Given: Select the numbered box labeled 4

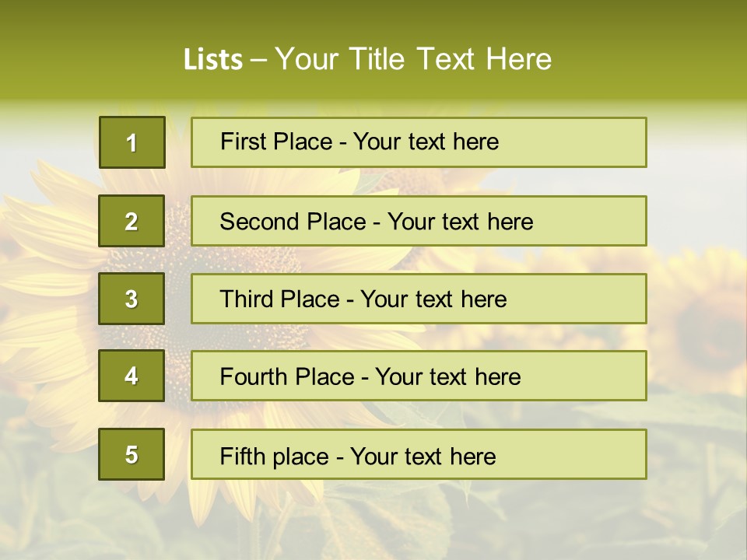Looking at the screenshot, I should tap(132, 376).
